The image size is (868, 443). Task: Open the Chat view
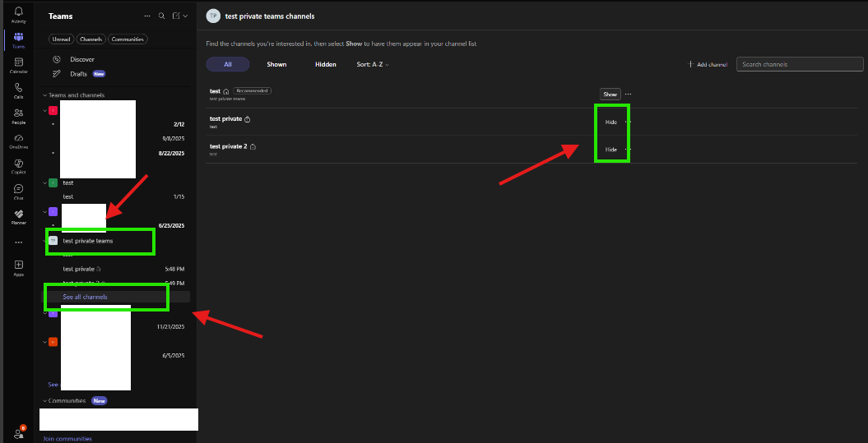pos(18,192)
